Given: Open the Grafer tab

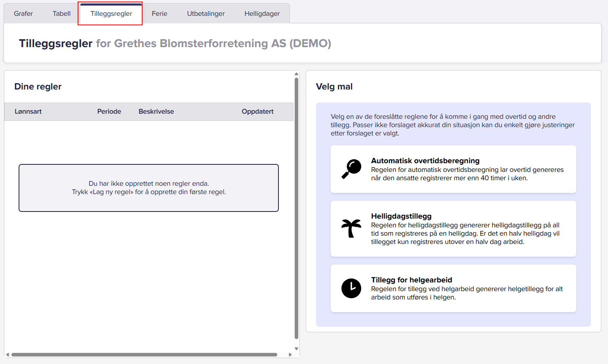Looking at the screenshot, I should pyautogui.click(x=23, y=13).
